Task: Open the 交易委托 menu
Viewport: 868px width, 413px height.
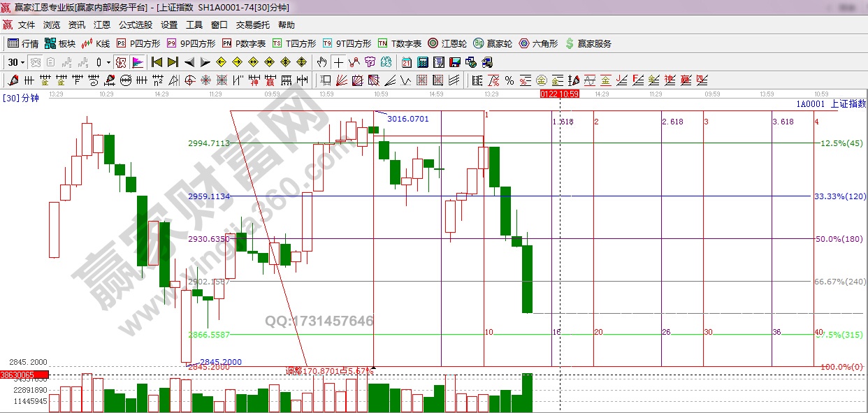Action: 252,24
